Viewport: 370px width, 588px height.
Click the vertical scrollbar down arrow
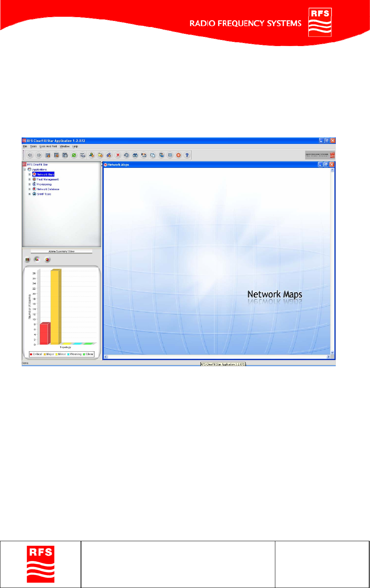332,352
